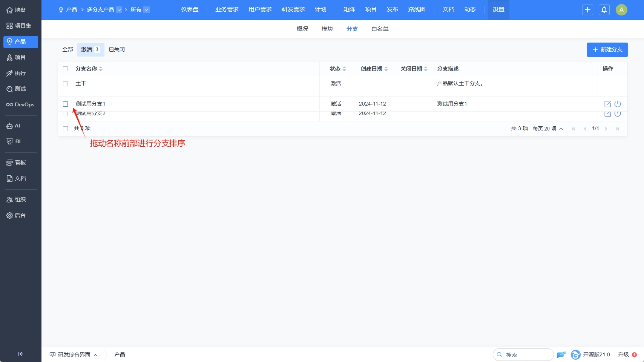This screenshot has height=362, width=644.
Task: Open the user avatar menu
Action: (x=621, y=10)
